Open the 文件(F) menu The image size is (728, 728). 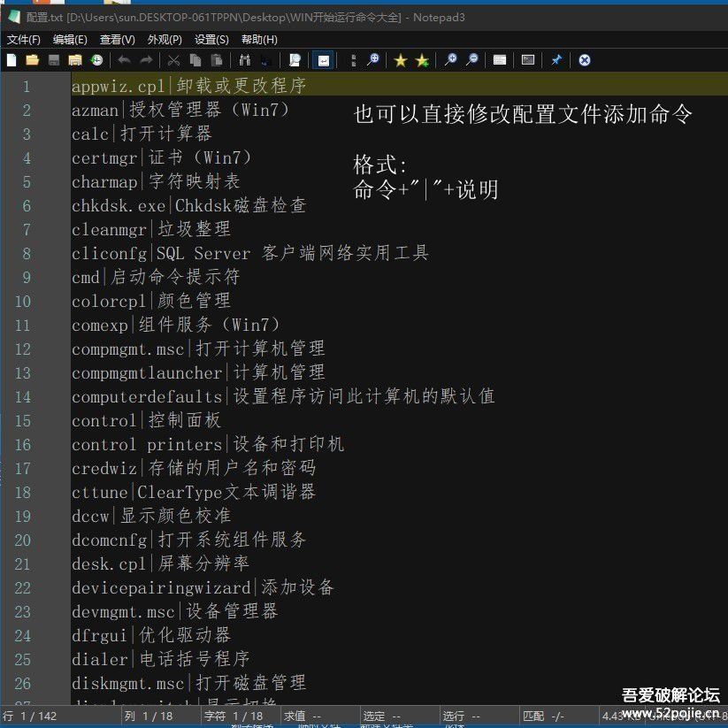[x=23, y=40]
